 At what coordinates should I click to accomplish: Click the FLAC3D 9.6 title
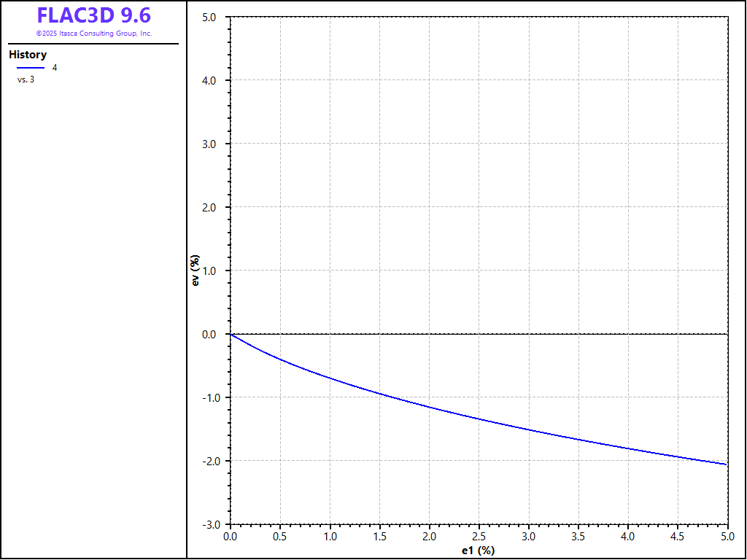point(93,16)
